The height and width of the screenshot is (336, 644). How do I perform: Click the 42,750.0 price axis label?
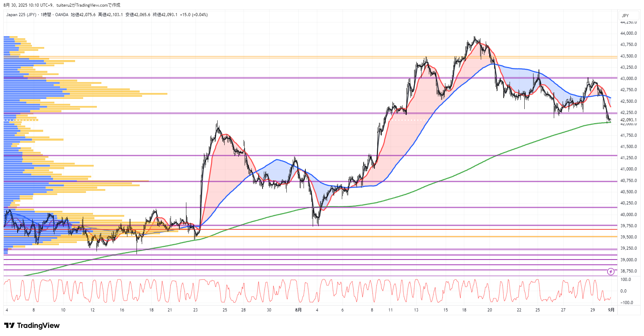click(629, 90)
